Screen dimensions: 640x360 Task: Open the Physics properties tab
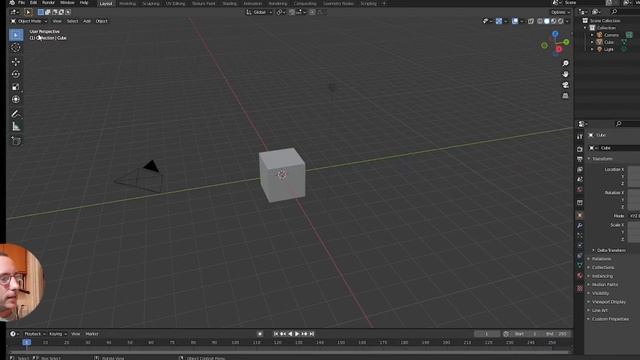(x=580, y=245)
